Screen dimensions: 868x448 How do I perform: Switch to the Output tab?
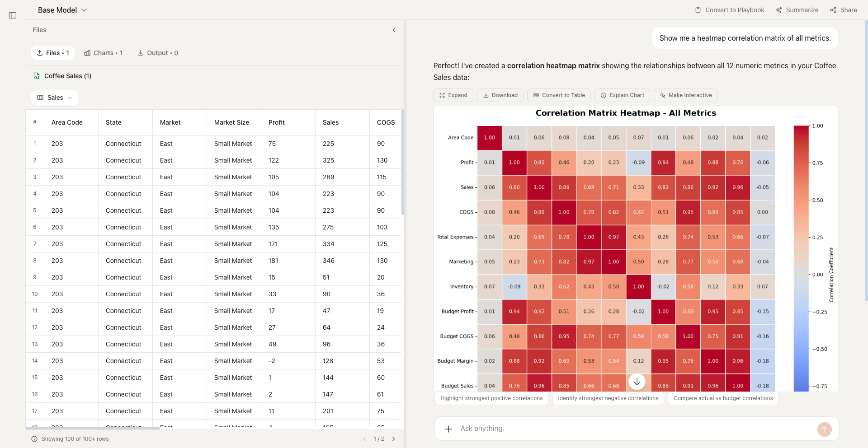coord(158,53)
